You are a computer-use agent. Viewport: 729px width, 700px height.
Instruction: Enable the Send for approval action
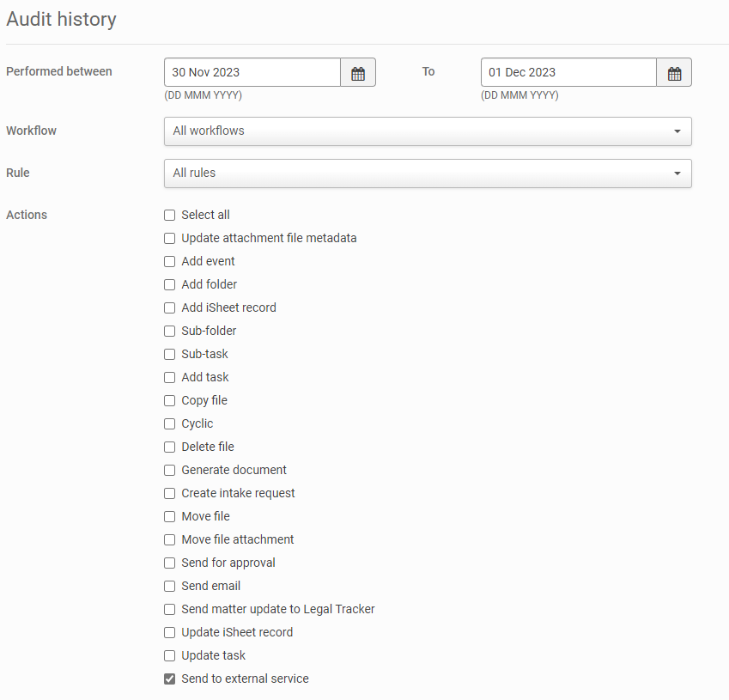[170, 563]
